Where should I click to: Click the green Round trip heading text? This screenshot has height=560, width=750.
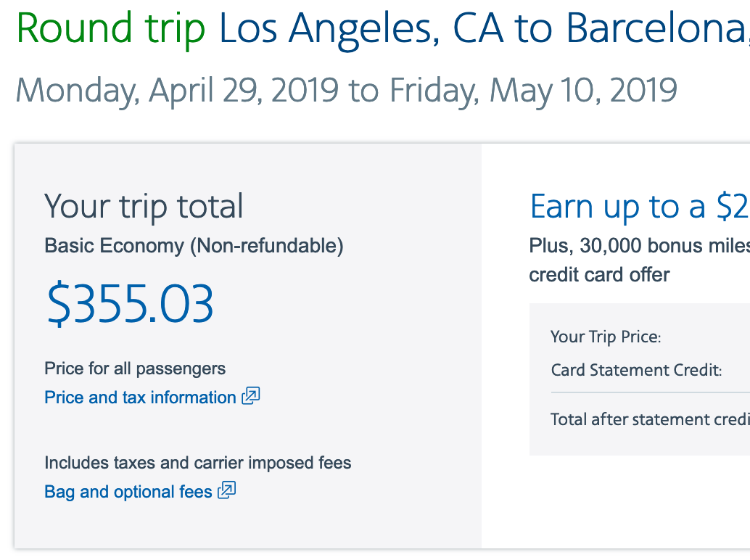(110, 29)
